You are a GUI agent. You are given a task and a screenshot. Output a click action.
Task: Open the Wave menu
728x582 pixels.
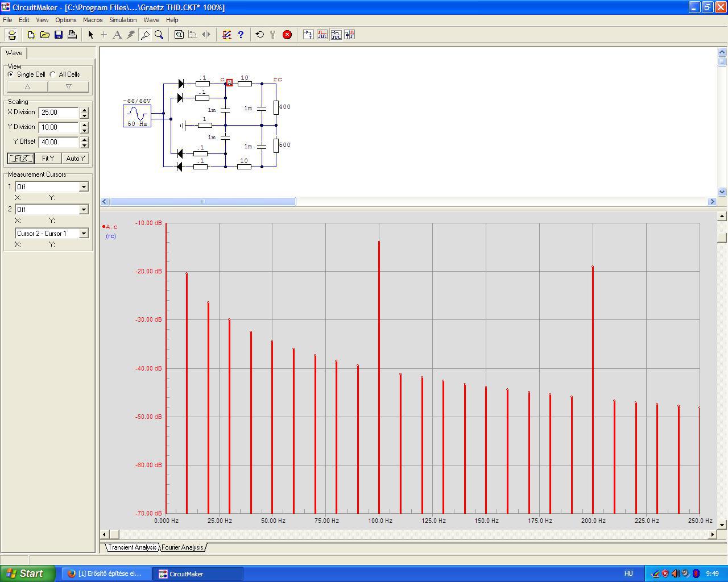click(x=151, y=20)
